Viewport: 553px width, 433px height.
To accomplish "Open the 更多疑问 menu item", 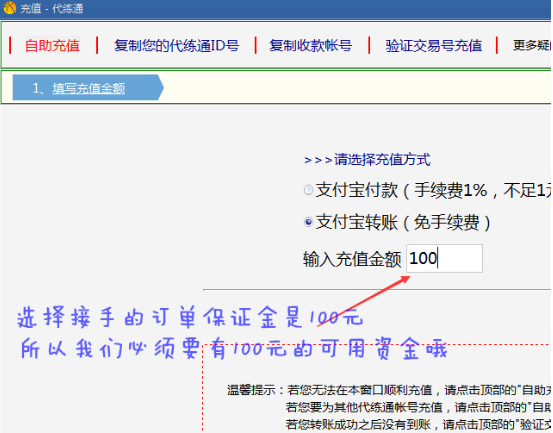I will (x=532, y=45).
